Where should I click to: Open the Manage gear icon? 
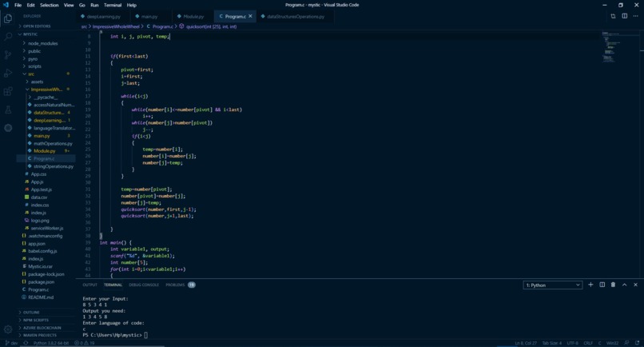click(8, 329)
